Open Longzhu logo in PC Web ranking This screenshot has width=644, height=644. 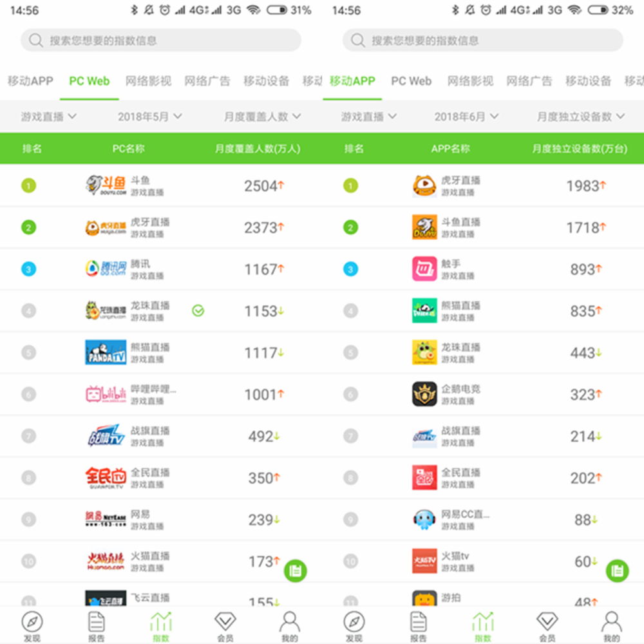pyautogui.click(x=106, y=310)
